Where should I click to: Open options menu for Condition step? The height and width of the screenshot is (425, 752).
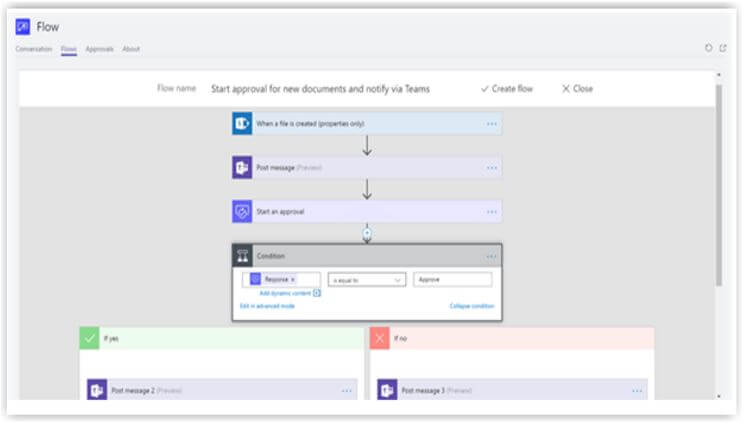492,256
